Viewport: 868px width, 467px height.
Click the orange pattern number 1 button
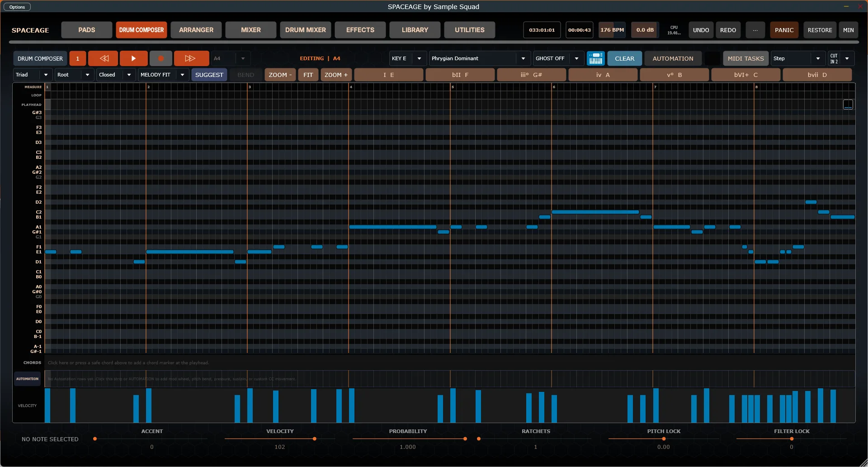pos(77,58)
